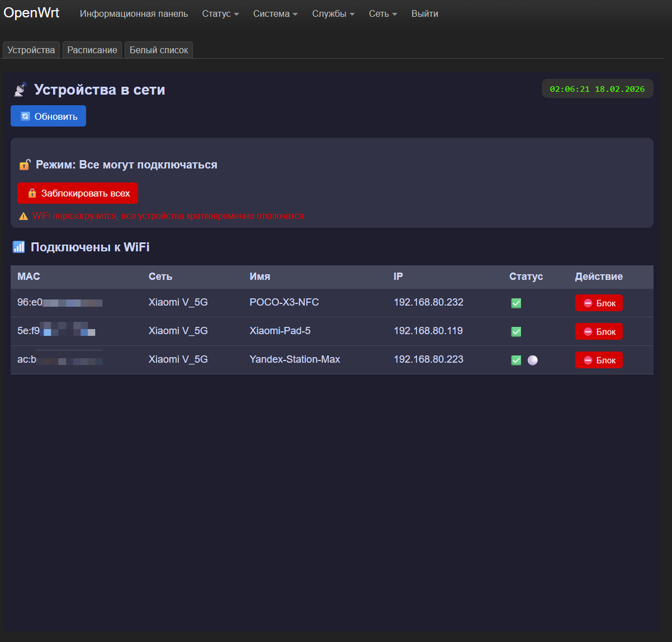
Task: Expand the Службы dropdown menu
Action: coord(333,13)
